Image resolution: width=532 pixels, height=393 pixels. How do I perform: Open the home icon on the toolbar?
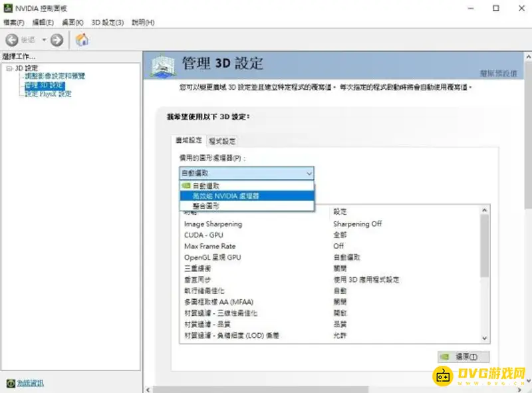point(82,39)
